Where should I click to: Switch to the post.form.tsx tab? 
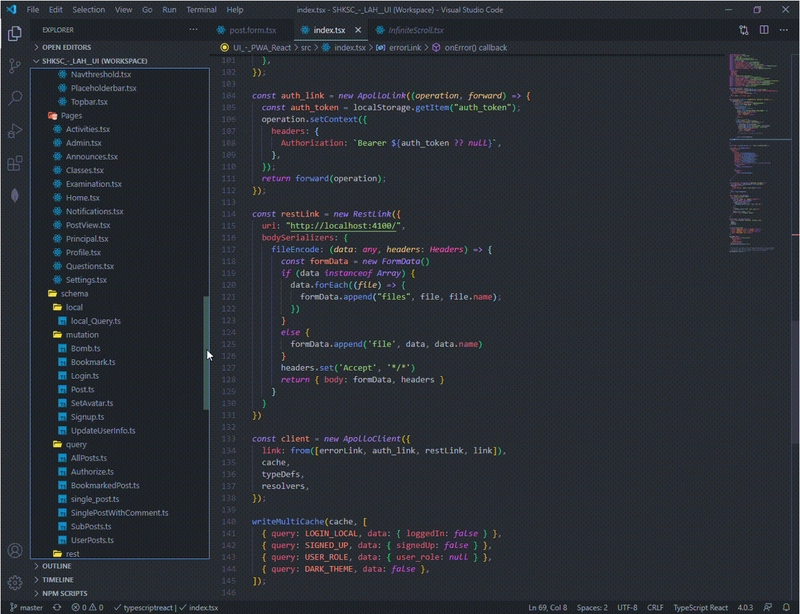[247, 30]
